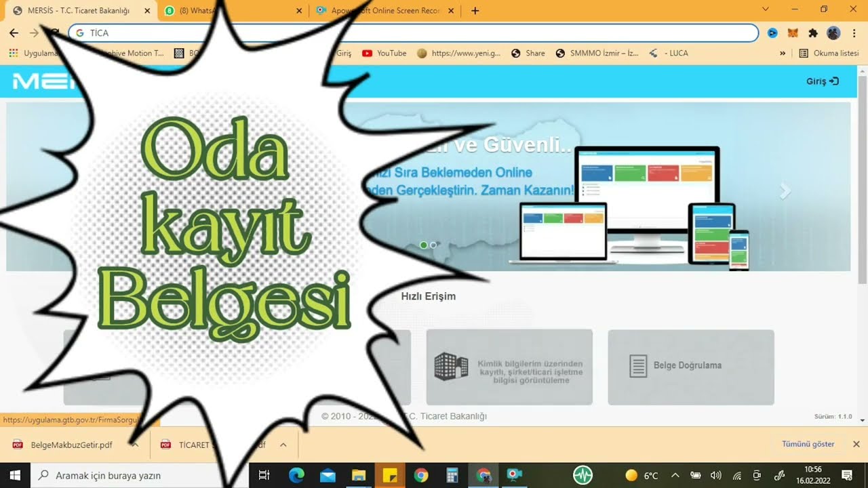868x488 pixels.
Task: Close the downloads bar
Action: (x=856, y=444)
